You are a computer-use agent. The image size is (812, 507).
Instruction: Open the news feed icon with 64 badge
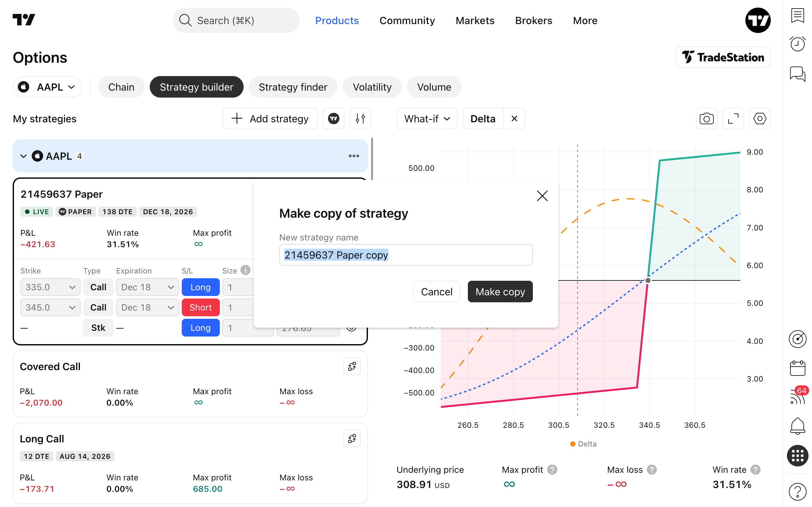797,396
